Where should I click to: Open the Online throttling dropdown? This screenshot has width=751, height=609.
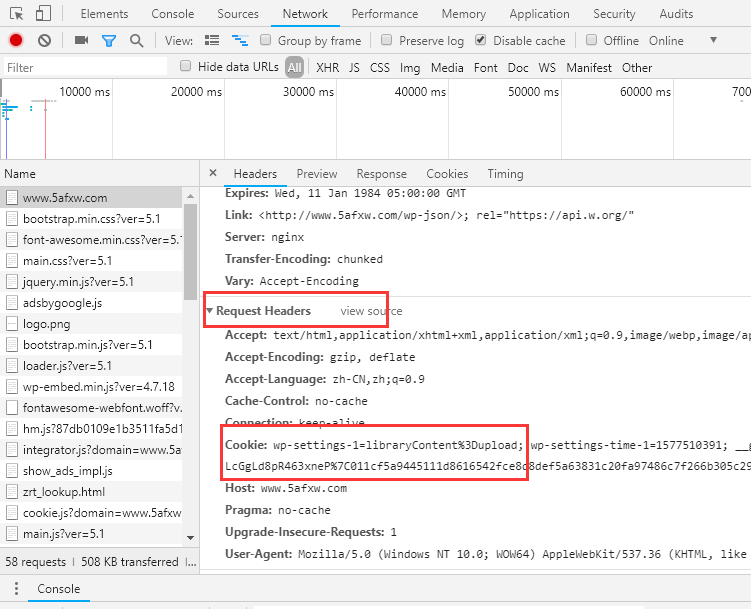683,41
